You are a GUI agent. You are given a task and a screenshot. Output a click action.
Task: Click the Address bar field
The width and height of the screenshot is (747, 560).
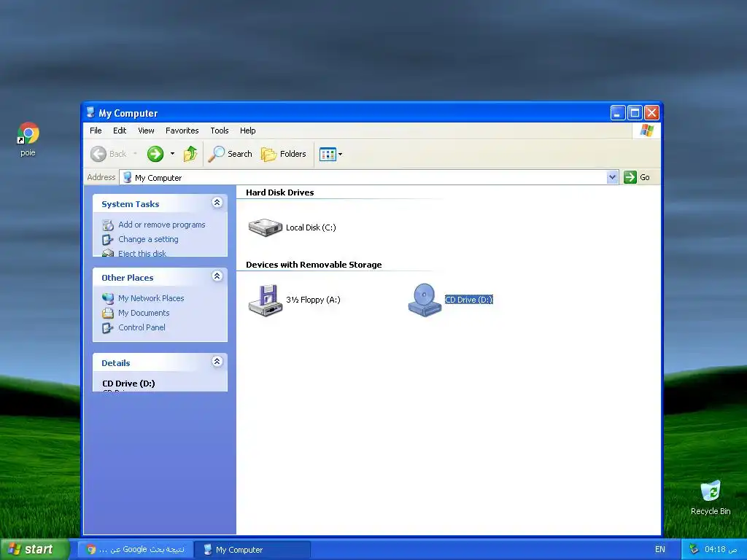pyautogui.click(x=364, y=178)
